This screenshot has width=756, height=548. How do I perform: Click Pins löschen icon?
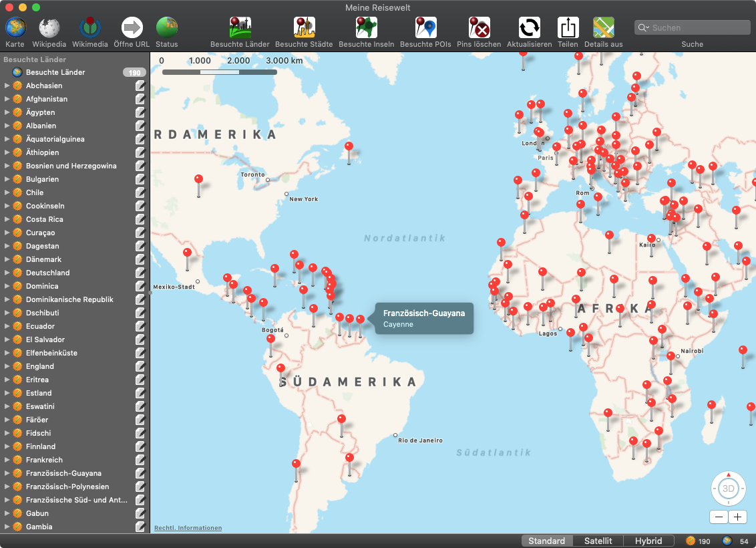[478, 28]
